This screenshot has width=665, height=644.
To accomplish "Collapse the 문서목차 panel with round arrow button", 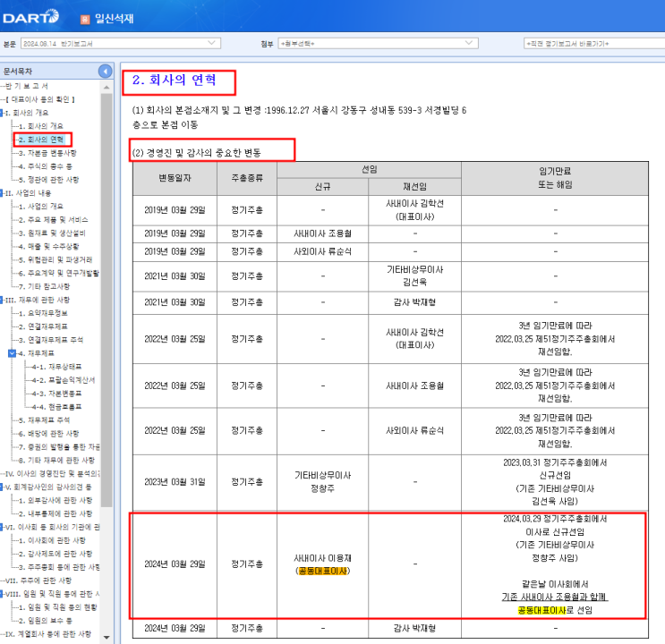I will [x=105, y=72].
